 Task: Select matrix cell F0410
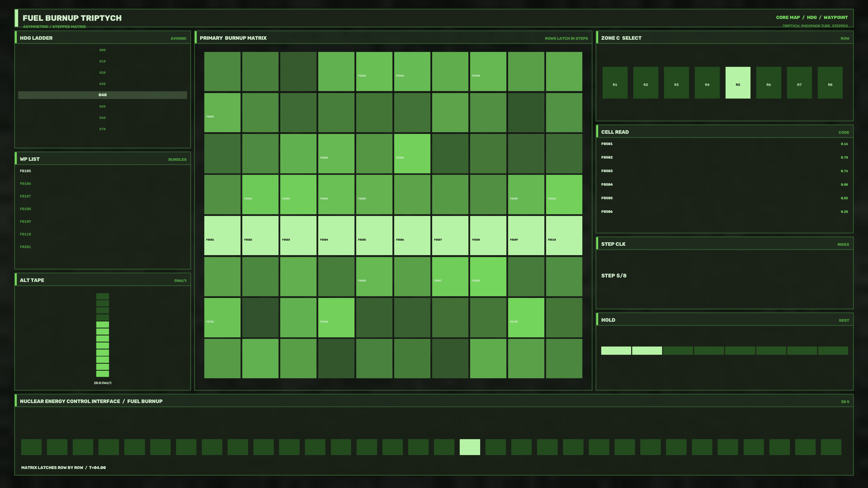[564, 194]
